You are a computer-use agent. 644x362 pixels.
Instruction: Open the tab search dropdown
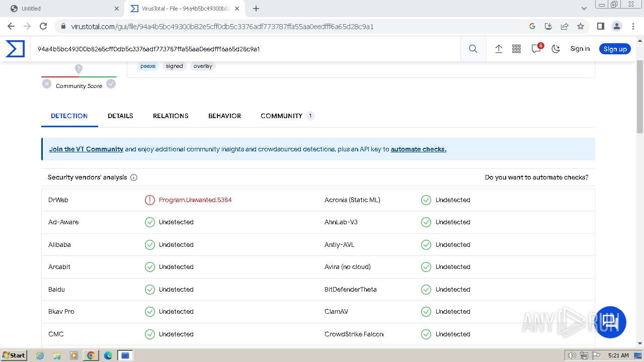(584, 9)
